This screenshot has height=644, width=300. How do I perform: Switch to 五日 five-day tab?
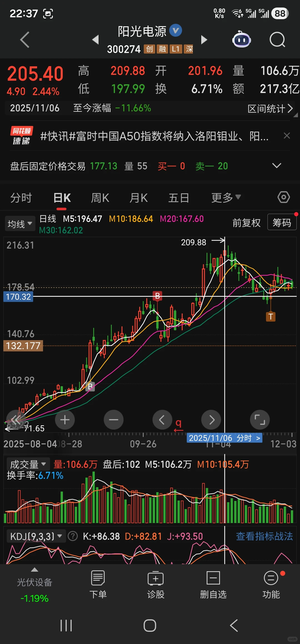179,198
